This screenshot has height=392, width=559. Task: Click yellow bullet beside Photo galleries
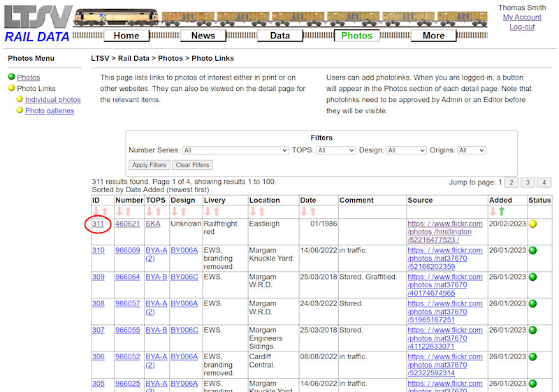pos(20,110)
